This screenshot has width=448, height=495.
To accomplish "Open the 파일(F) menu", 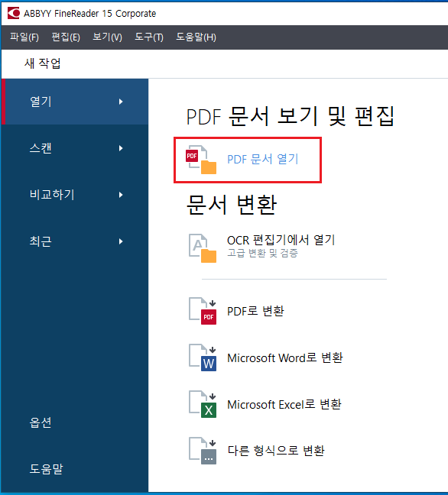I will click(x=24, y=37).
